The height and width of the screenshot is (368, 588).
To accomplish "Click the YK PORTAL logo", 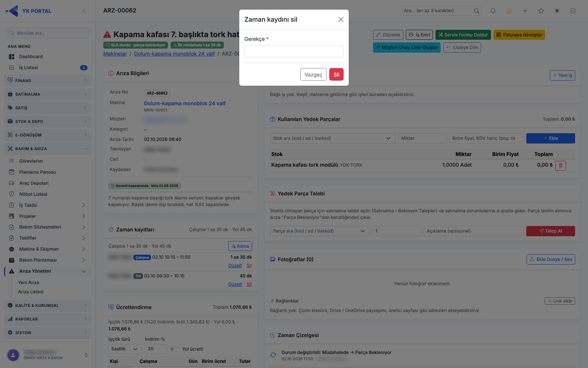I will click(29, 11).
